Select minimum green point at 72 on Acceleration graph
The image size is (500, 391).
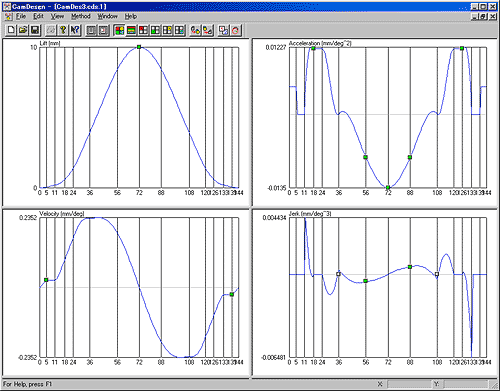coord(388,188)
